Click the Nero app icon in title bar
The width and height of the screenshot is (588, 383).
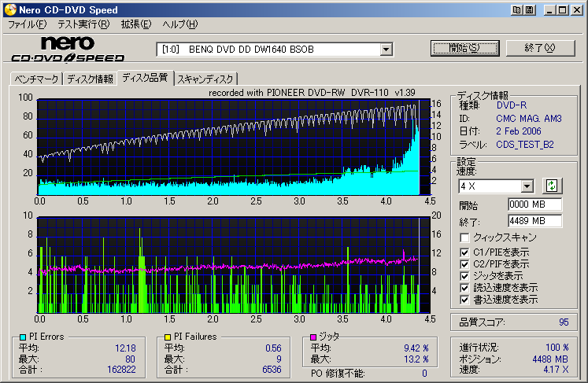tap(10, 9)
